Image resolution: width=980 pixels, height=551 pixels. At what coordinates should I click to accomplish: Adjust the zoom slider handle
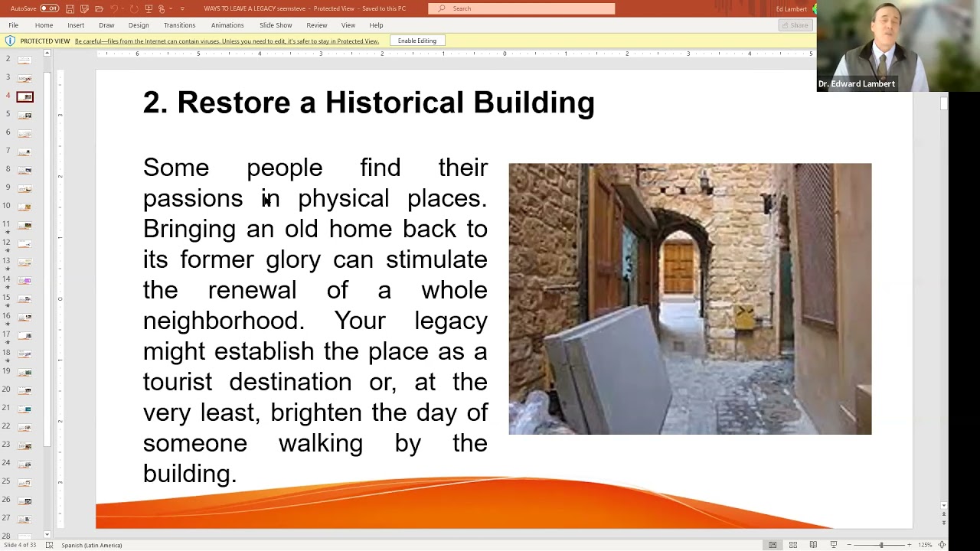(881, 545)
